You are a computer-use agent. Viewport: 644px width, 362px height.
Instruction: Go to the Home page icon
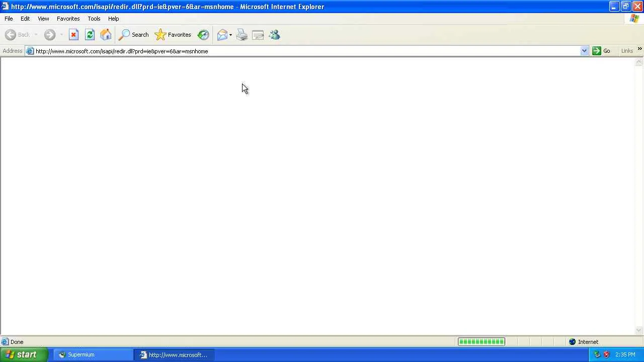click(106, 35)
